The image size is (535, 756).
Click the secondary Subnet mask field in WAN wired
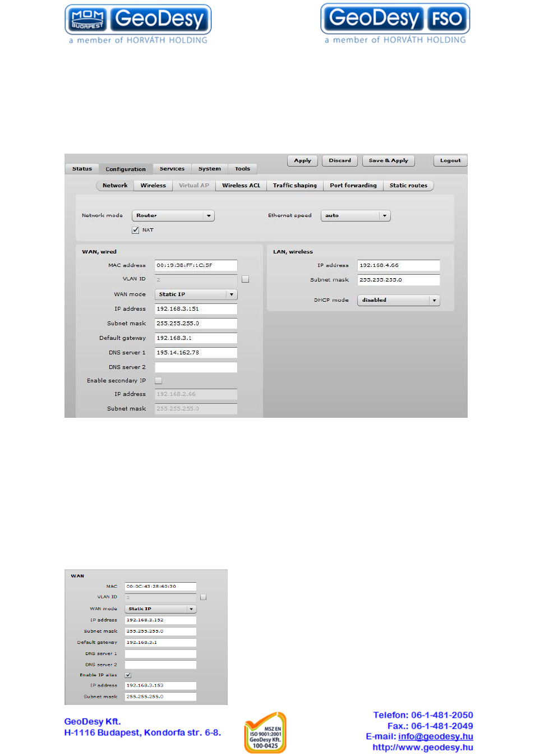pos(196,409)
